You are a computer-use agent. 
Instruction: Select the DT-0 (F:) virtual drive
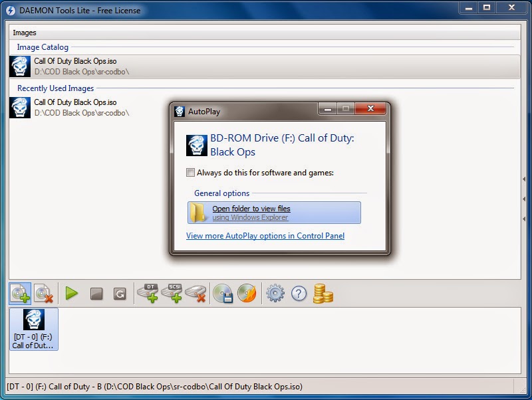(34, 329)
